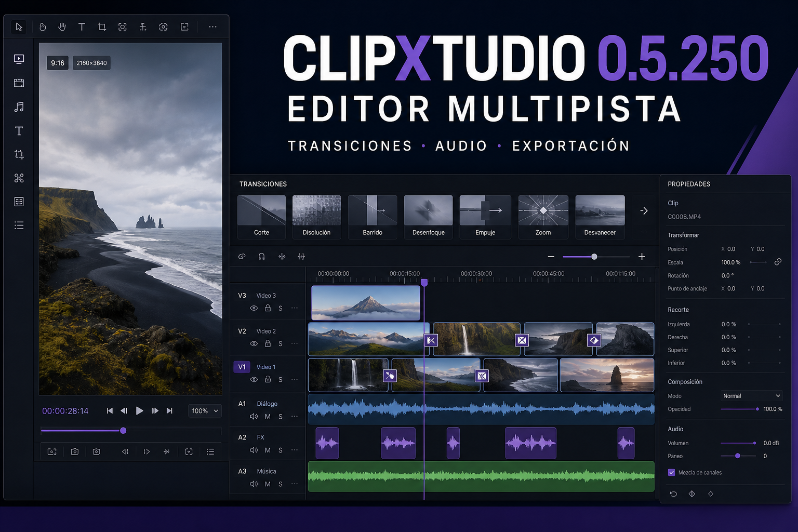This screenshot has width=798, height=532.
Task: Click the Paneo slider handle
Action: (x=738, y=456)
